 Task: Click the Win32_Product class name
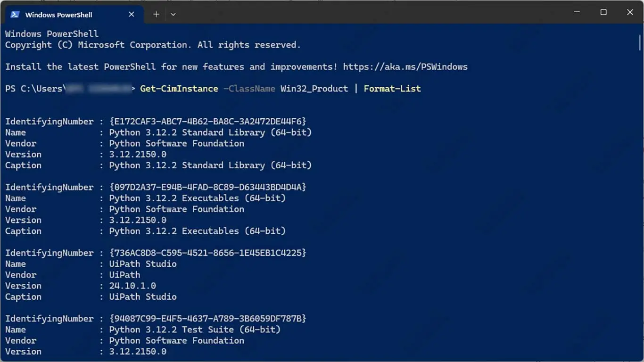[314, 89]
